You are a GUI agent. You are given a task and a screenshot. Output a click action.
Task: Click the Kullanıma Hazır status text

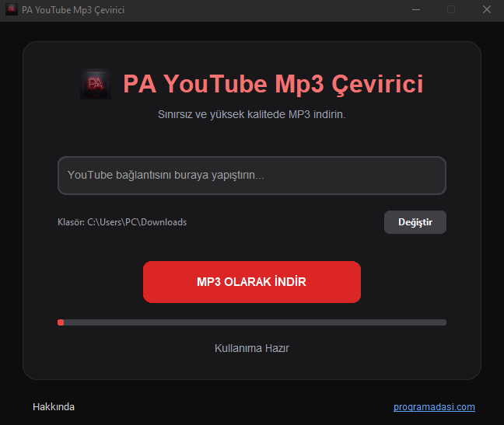point(252,348)
